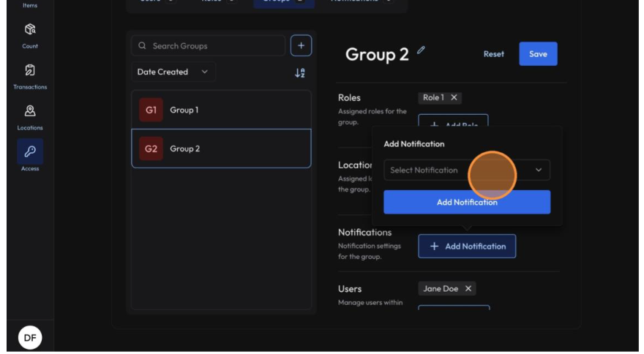Remove the Role 1 tag
The width and height of the screenshot is (644, 354).
(454, 97)
